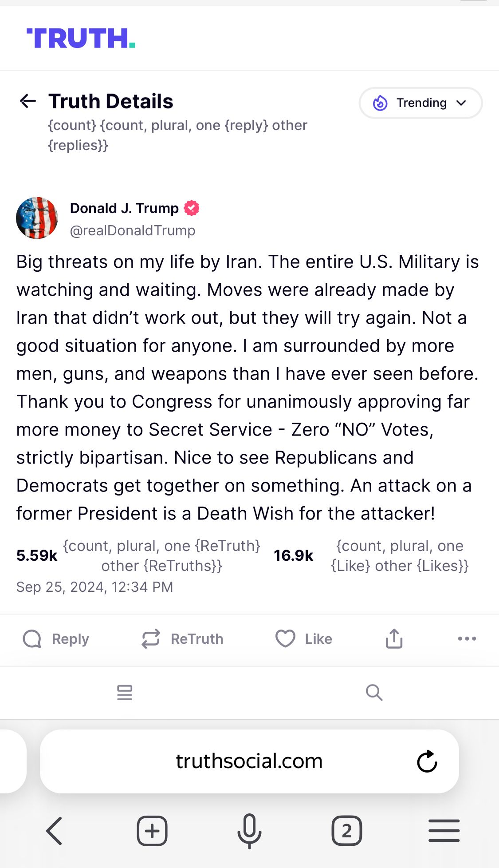Tap the red verified badge icon
Viewport: 499px width, 868px height.
point(192,208)
